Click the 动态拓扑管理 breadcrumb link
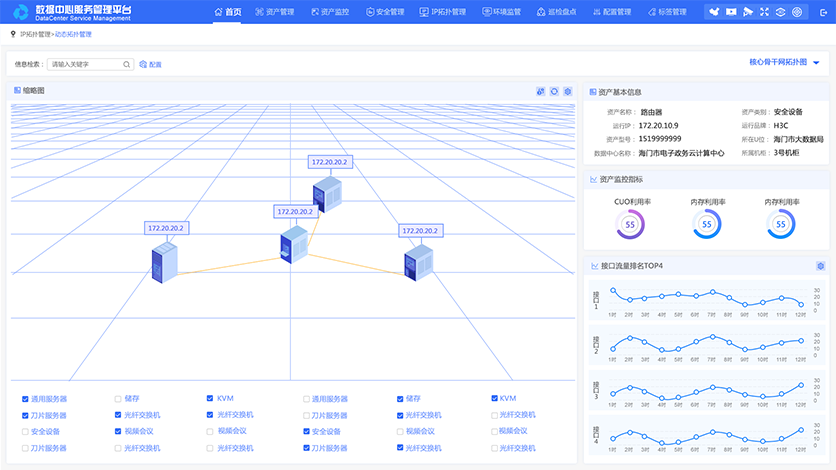This screenshot has width=836, height=470. tap(74, 34)
